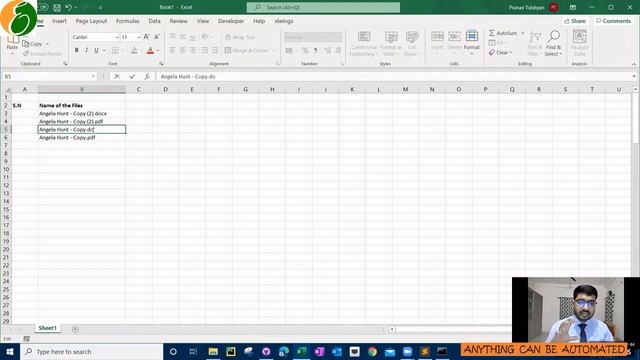Open Sort & Filter
This screenshot has width=640, height=360.
[534, 43]
